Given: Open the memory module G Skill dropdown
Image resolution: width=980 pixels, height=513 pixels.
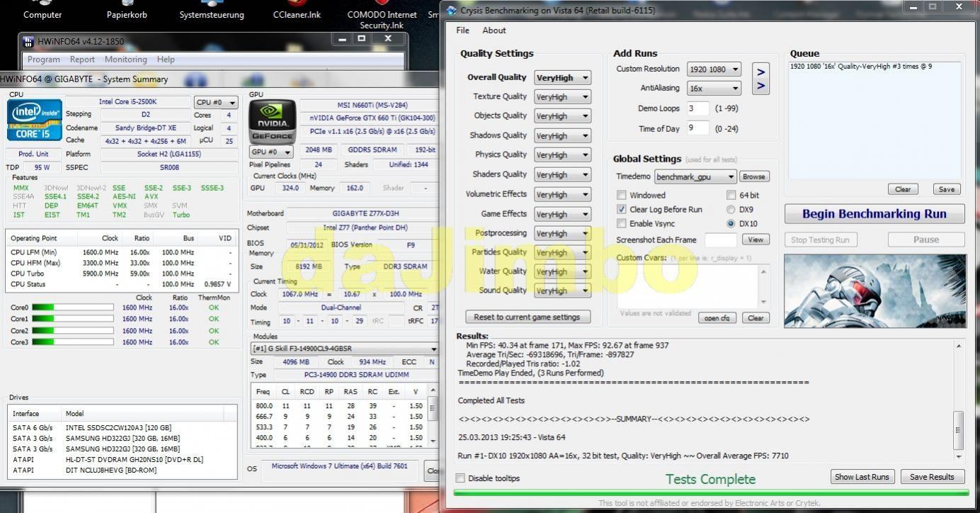Looking at the screenshot, I should (x=345, y=349).
